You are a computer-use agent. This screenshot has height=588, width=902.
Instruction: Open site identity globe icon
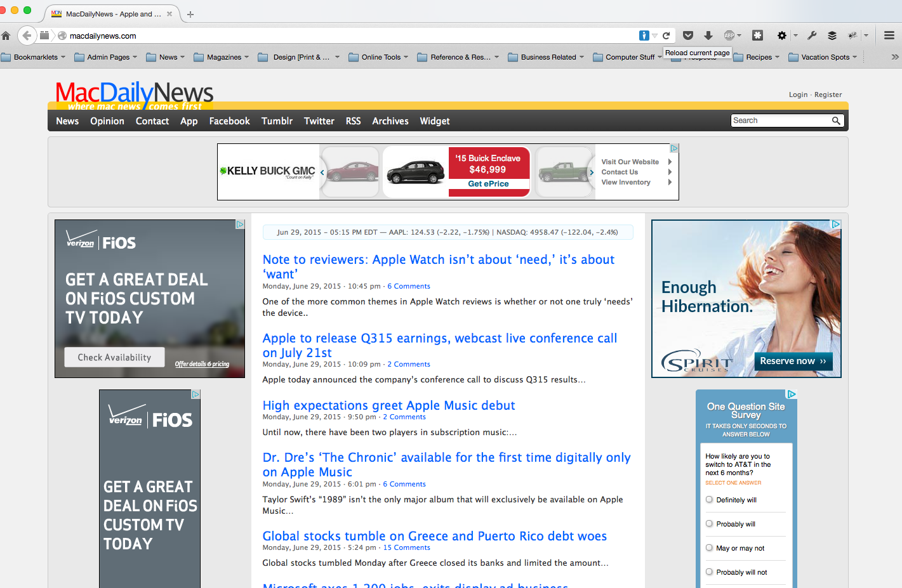click(x=62, y=36)
